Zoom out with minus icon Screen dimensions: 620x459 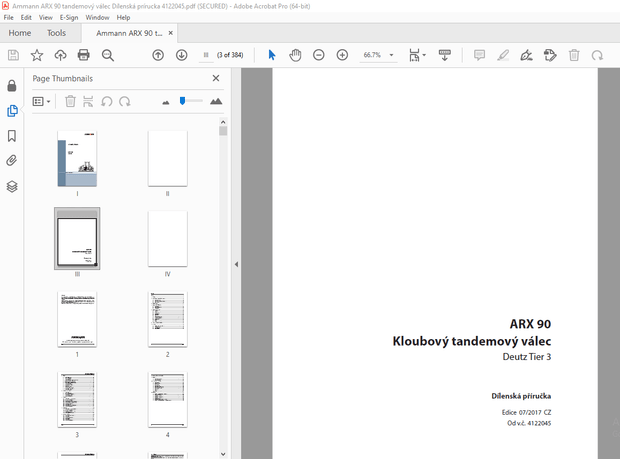coord(319,55)
